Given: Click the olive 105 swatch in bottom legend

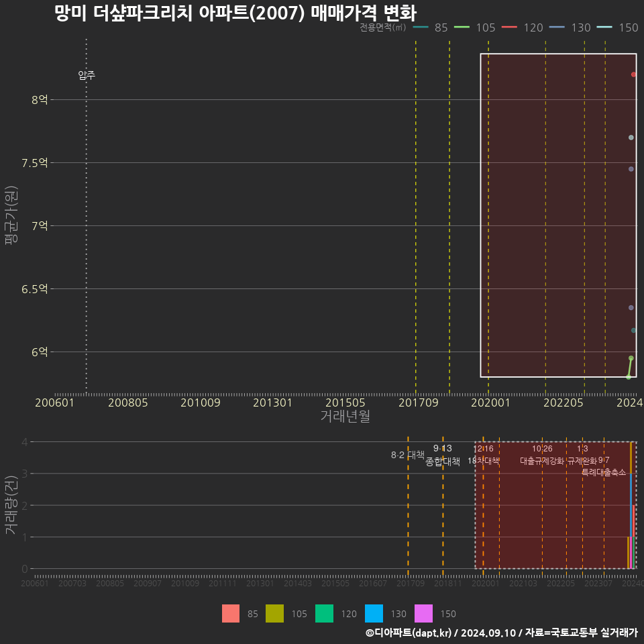Looking at the screenshot, I should [x=274, y=614].
